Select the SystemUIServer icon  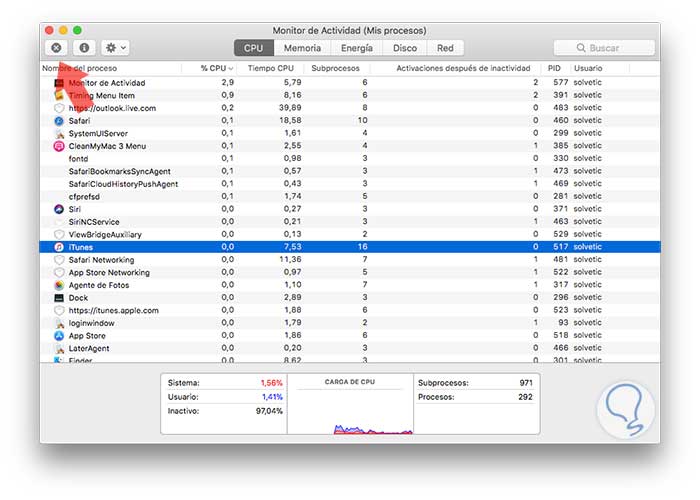59,133
